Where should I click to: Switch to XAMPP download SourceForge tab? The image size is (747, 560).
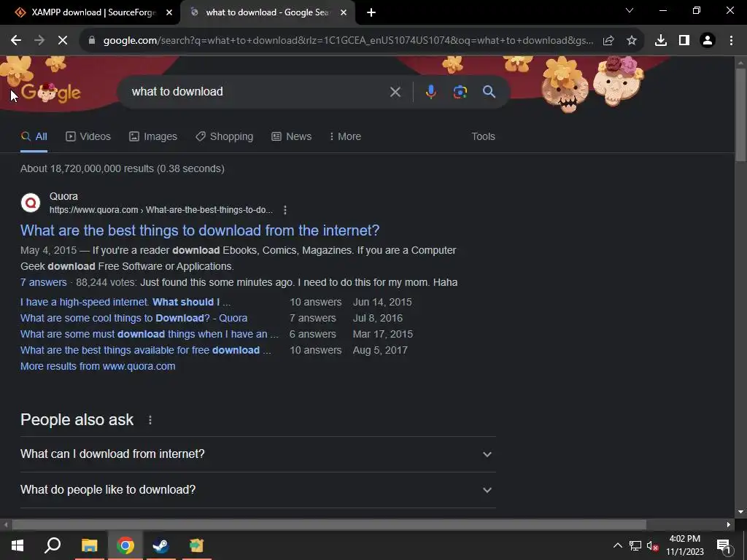(x=90, y=13)
